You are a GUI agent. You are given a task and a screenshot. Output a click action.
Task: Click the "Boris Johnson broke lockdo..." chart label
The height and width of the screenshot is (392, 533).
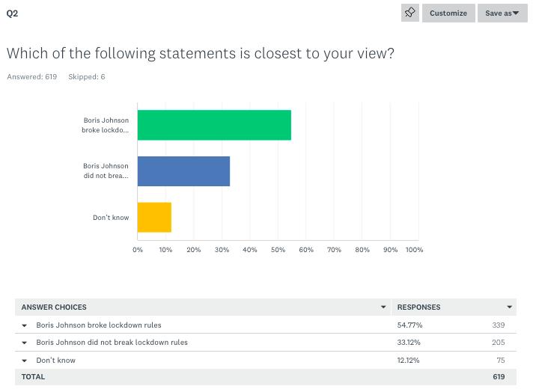[105, 125]
